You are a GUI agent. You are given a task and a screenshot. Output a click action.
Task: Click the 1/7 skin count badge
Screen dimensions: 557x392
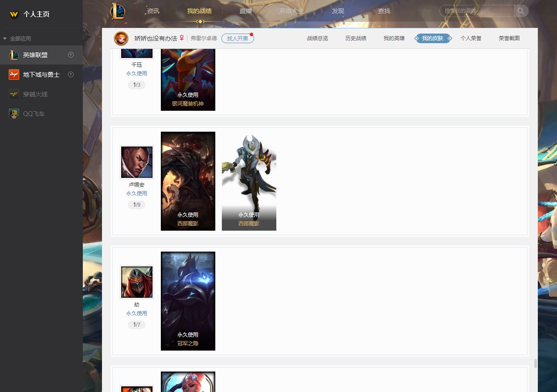coord(137,324)
